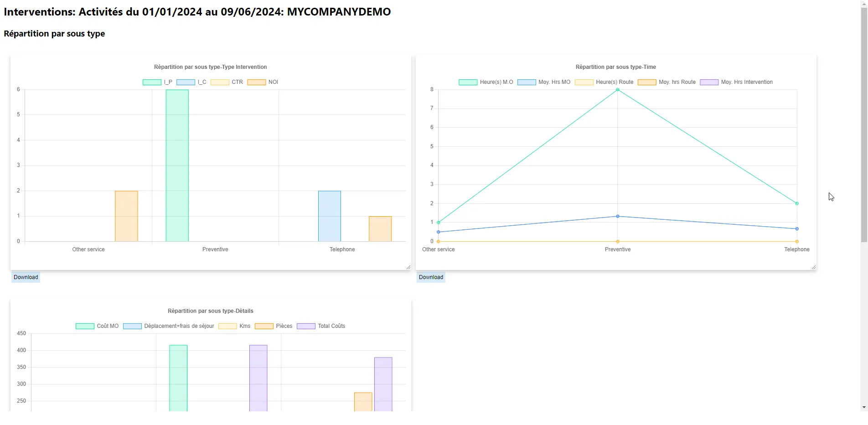Download the Type Intervention chart
Viewport: 868px width, 425px height.
coord(26,277)
